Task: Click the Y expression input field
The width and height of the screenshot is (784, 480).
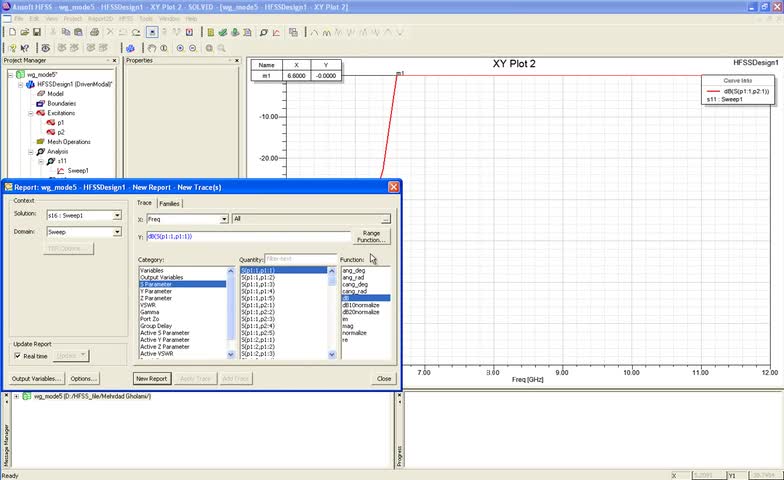Action: tap(248, 236)
